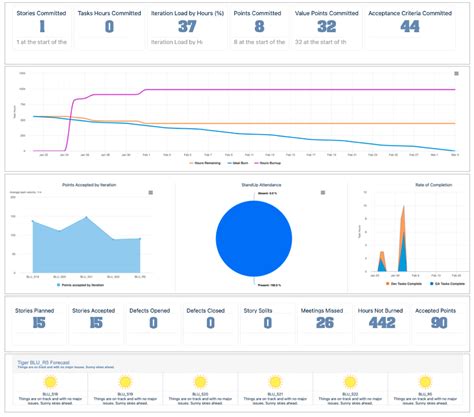
Task: Open the Tiger BLU_R5 Forecast link
Action: pos(43,362)
